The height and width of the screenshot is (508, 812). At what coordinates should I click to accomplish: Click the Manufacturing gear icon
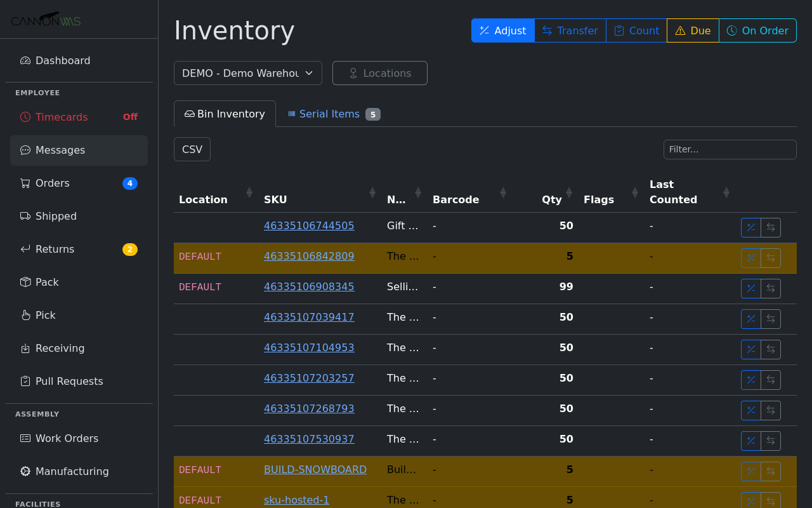pyautogui.click(x=25, y=471)
